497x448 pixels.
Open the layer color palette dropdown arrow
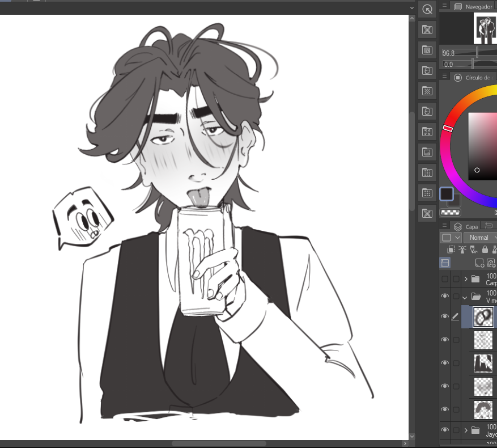[x=457, y=237]
